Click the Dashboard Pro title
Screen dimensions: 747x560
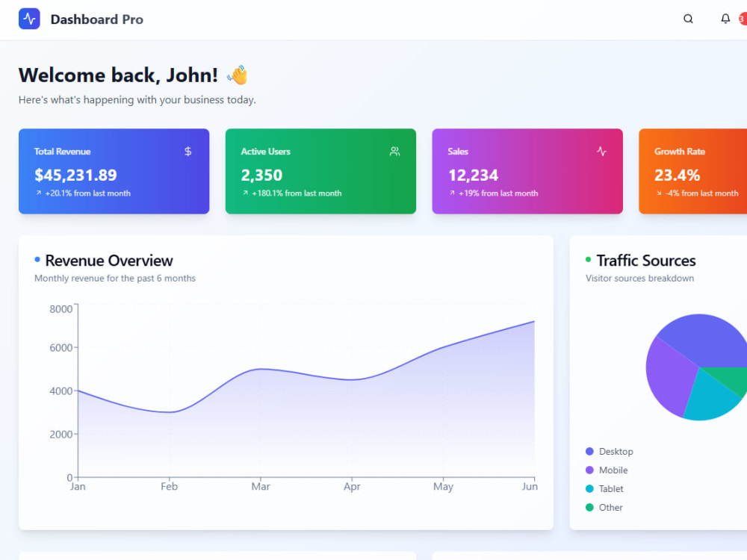coord(96,19)
